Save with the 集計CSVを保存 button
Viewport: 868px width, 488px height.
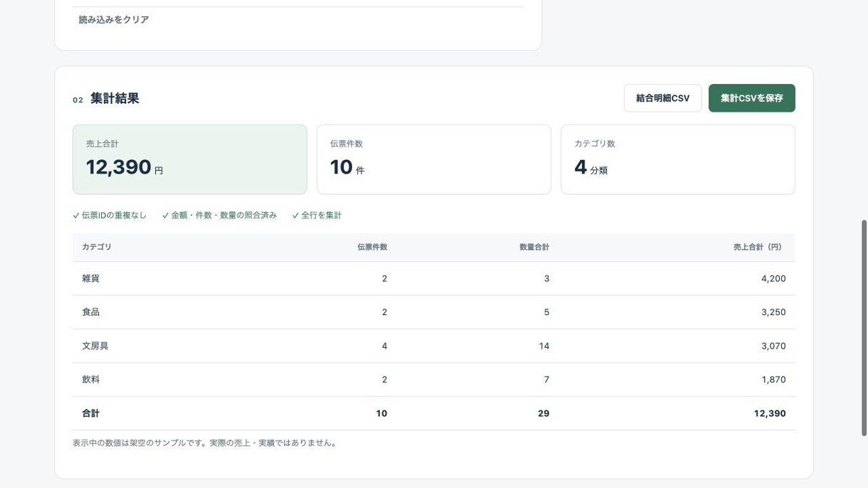point(751,98)
